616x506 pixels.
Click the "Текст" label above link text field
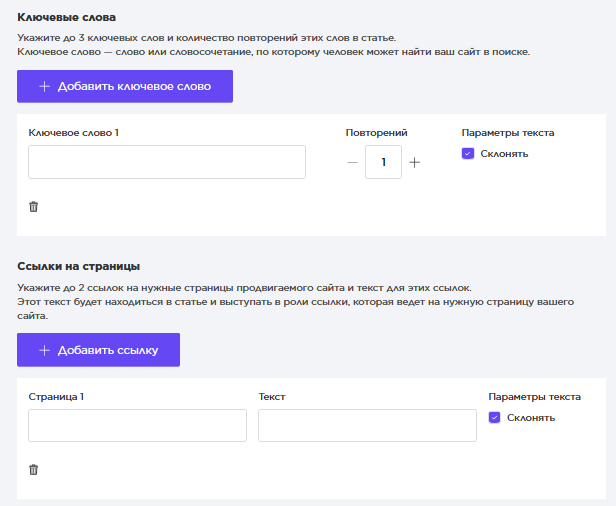[271, 396]
